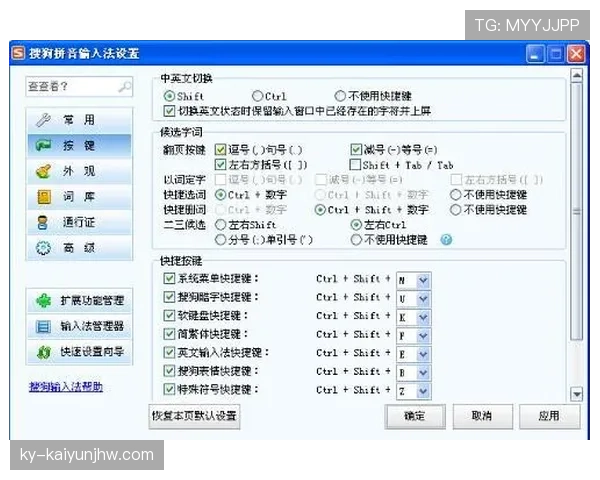The width and height of the screenshot is (600, 480).
Task: Confirm settings with 确定 button
Action: point(415,416)
